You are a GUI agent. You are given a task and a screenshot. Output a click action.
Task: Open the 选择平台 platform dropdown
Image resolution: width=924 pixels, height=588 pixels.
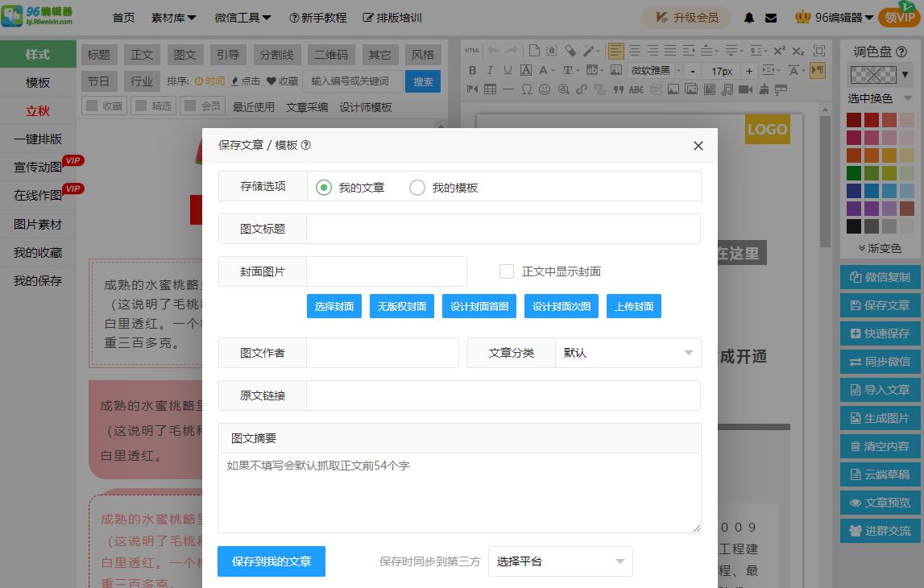pyautogui.click(x=560, y=561)
